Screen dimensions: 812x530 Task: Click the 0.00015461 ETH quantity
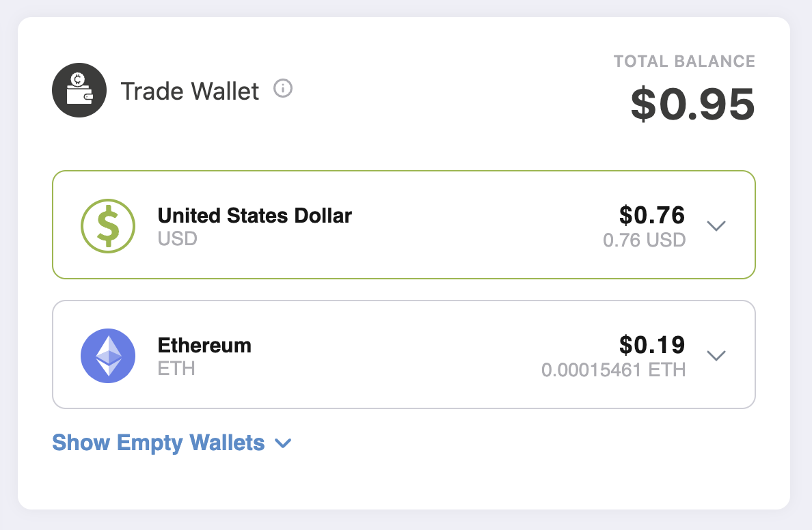coord(614,369)
